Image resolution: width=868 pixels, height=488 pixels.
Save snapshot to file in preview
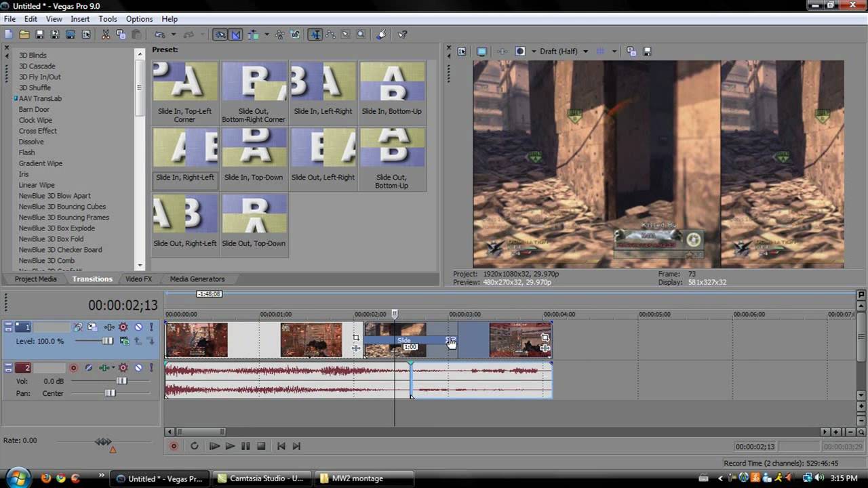647,51
